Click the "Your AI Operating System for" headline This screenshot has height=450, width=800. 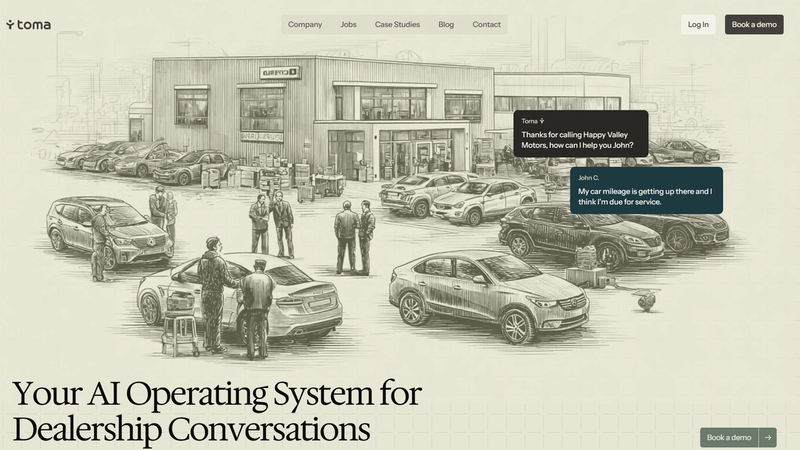(x=217, y=393)
